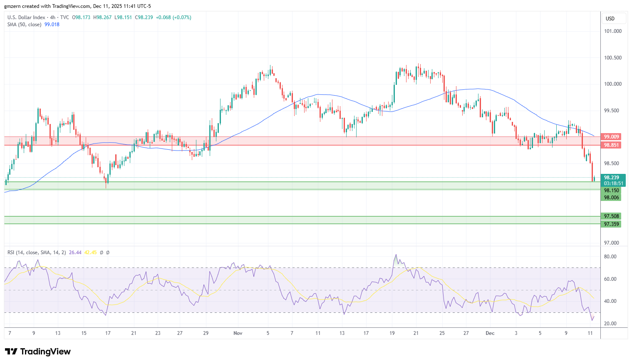
Task: Click the SMA (50, close) indicator legend
Action: pos(24,25)
